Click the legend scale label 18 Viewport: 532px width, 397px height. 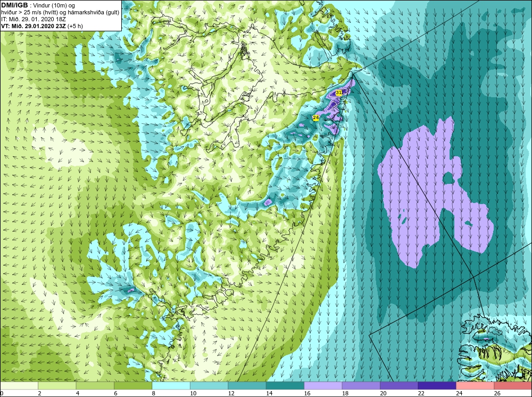coord(345,394)
